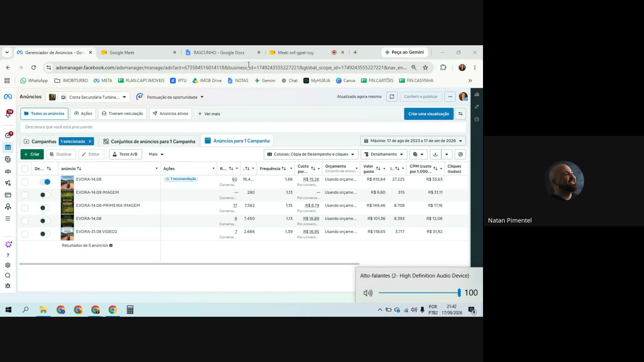The width and height of the screenshot is (644, 362).
Task: Open audiences people icon in sidebar
Action: 8,171
